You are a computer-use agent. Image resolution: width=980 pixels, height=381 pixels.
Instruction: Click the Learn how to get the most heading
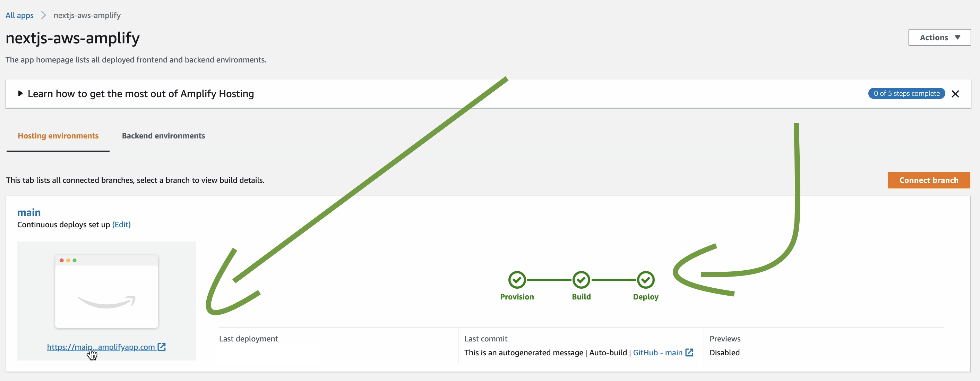[141, 94]
